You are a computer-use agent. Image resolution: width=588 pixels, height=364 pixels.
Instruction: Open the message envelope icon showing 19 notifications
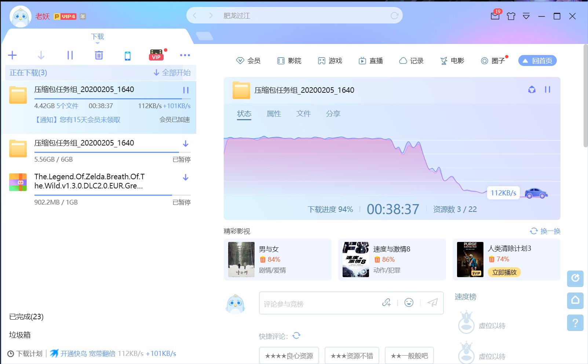point(495,16)
